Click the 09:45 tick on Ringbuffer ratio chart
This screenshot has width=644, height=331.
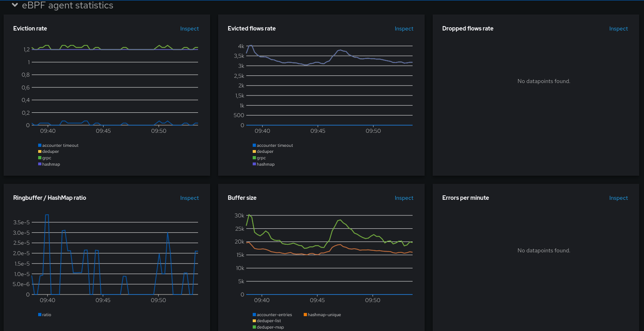coord(103,300)
